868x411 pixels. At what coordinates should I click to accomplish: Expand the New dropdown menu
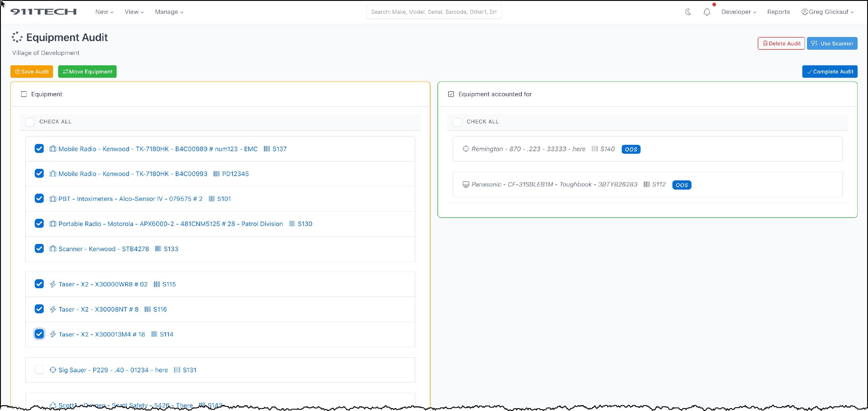click(x=104, y=12)
